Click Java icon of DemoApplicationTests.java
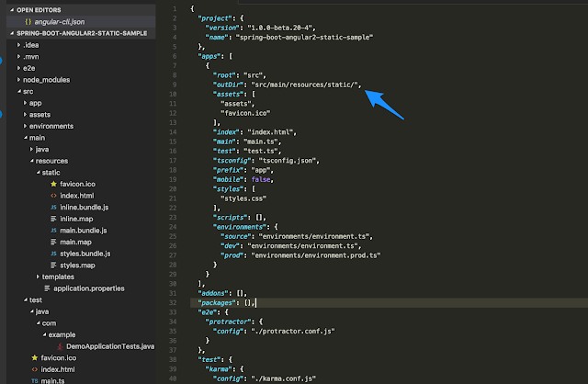Image resolution: width=588 pixels, height=384 pixels. pos(60,346)
